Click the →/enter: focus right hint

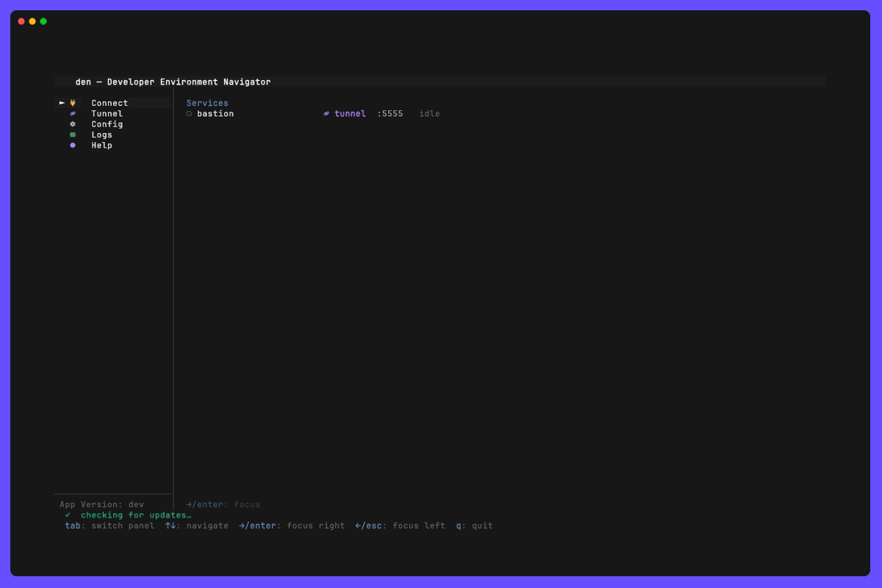pyautogui.click(x=292, y=526)
